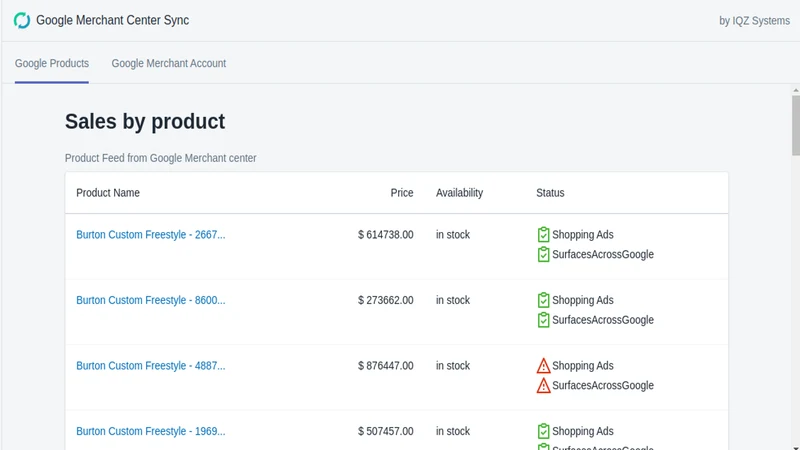
Task: Click the Product Name column header
Action: pyautogui.click(x=108, y=193)
